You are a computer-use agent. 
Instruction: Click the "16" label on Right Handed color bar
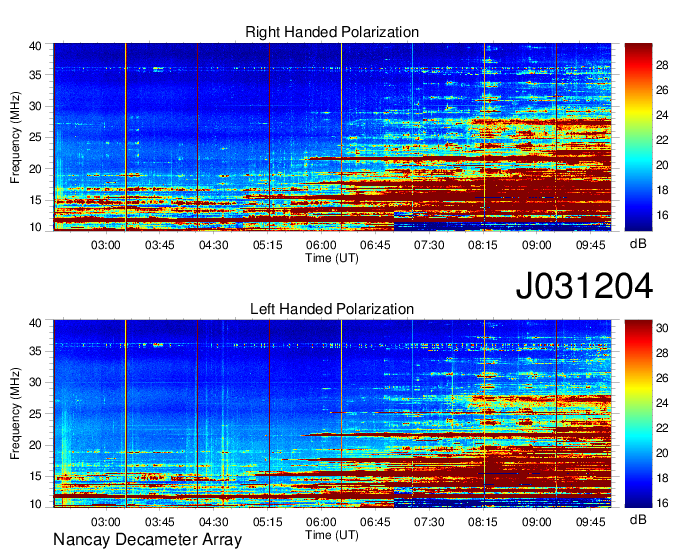pyautogui.click(x=662, y=215)
